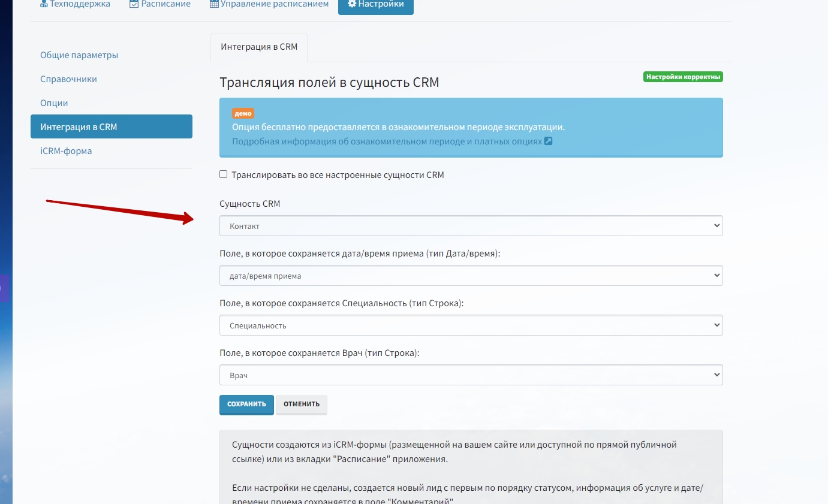Screen dimensions: 828x504
Task: Open the Сущность CRM dropdown showing Контакт
Action: click(471, 226)
